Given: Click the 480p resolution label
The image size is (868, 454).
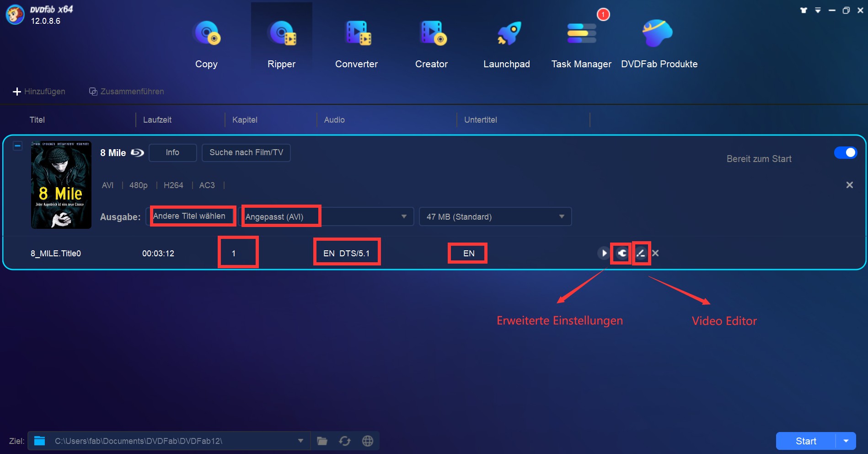Looking at the screenshot, I should coord(139,185).
